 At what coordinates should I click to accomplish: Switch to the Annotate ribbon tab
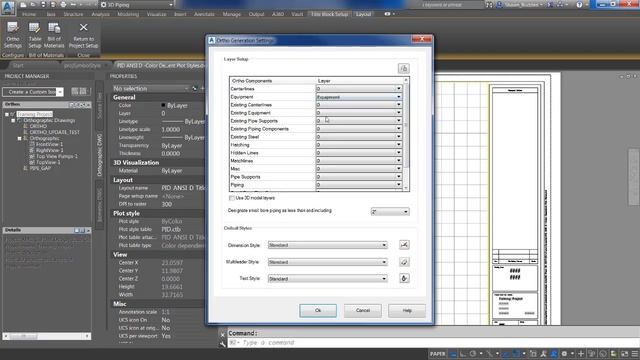204,14
